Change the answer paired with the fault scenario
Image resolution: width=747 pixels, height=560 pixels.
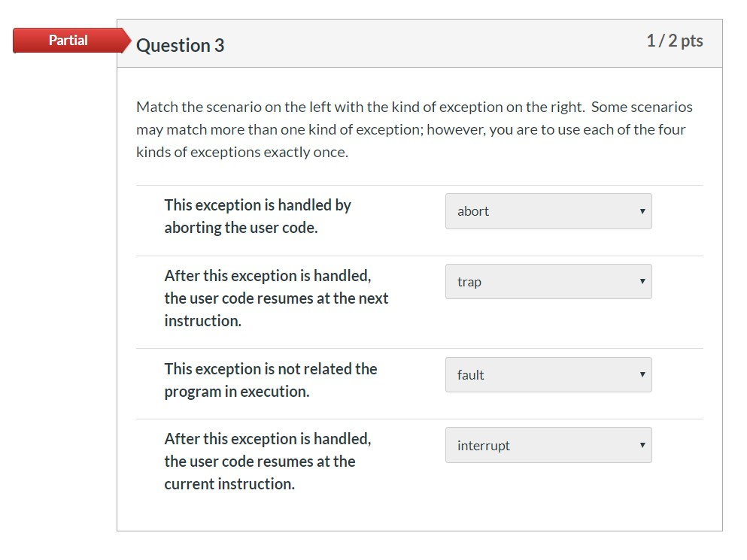click(548, 374)
